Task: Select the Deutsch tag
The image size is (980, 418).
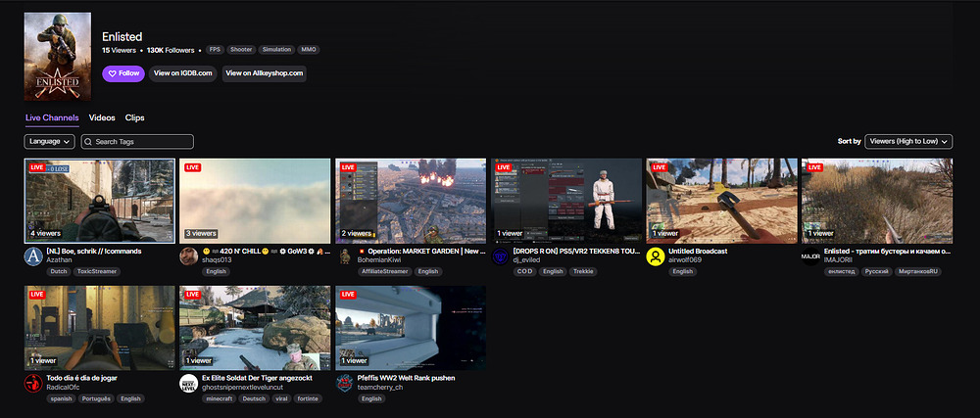Action: (x=254, y=398)
